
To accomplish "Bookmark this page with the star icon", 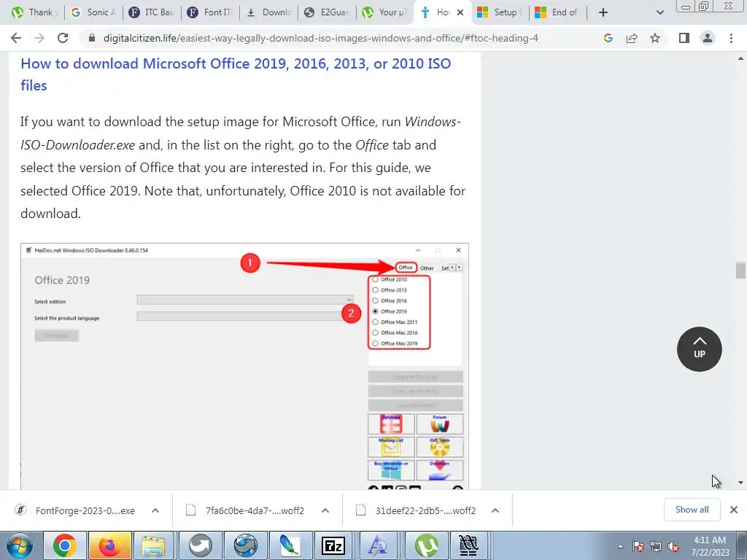I will tap(655, 38).
